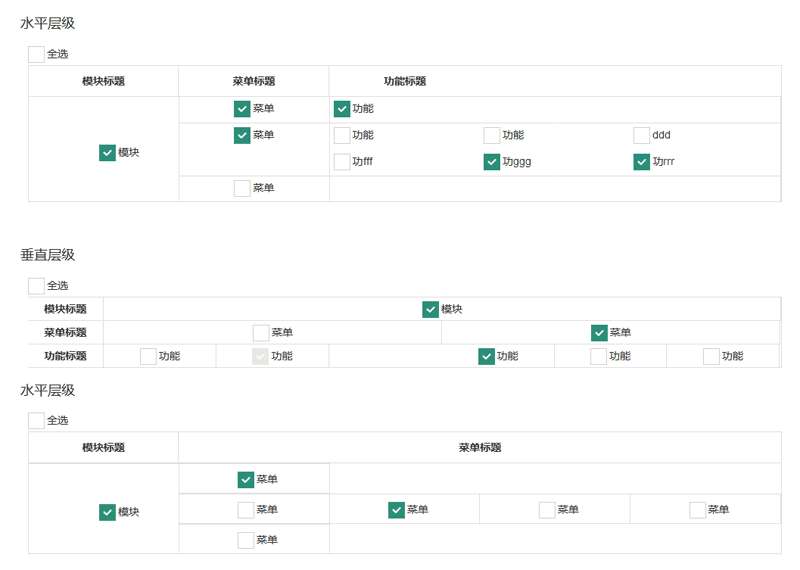
Task: Uncheck 模块 in the first 水平层级 table
Action: tap(108, 153)
